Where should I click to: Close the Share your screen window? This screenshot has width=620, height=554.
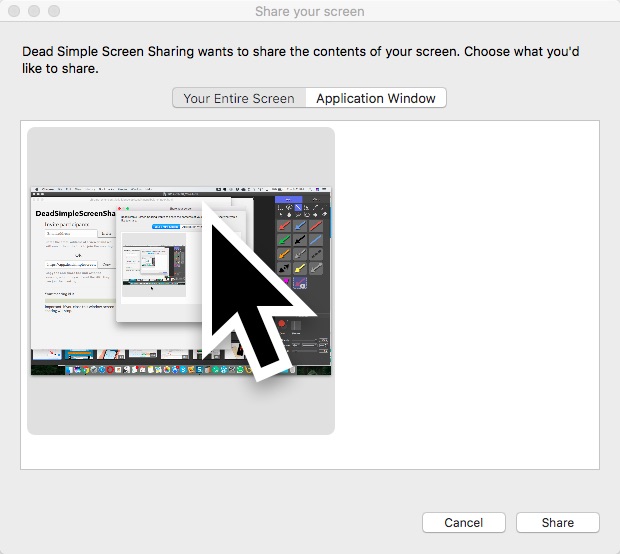(x=14, y=11)
